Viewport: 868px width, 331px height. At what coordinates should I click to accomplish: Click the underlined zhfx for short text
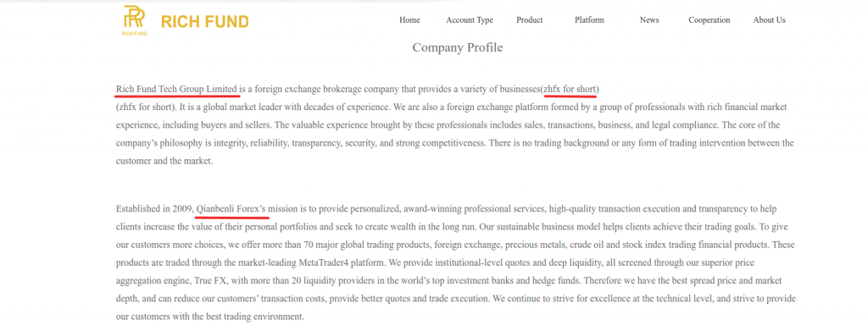tap(570, 89)
